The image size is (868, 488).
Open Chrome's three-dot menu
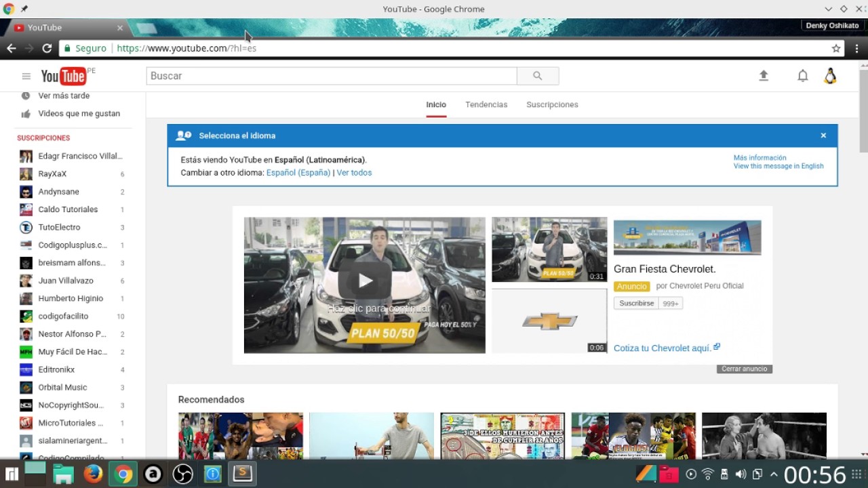click(857, 48)
